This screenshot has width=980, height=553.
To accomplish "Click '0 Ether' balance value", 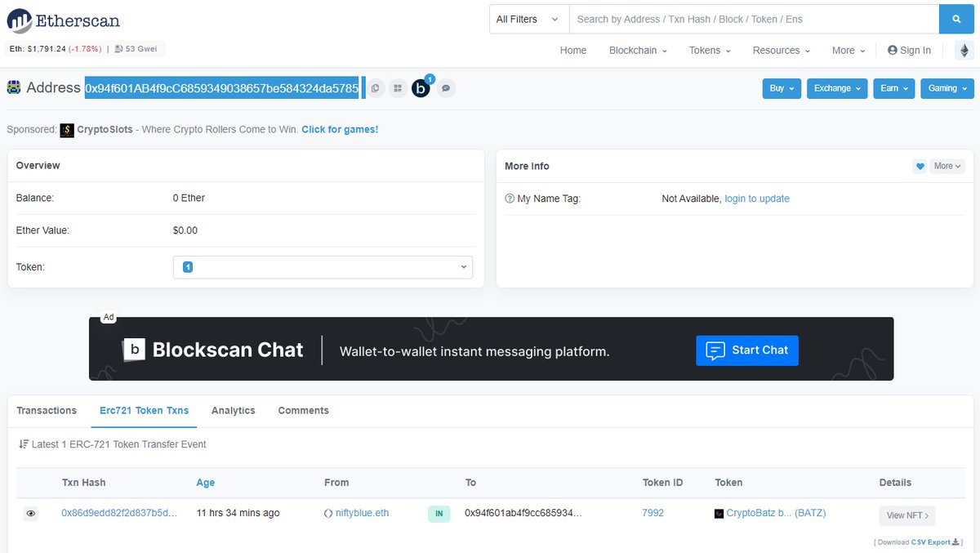I will point(189,198).
